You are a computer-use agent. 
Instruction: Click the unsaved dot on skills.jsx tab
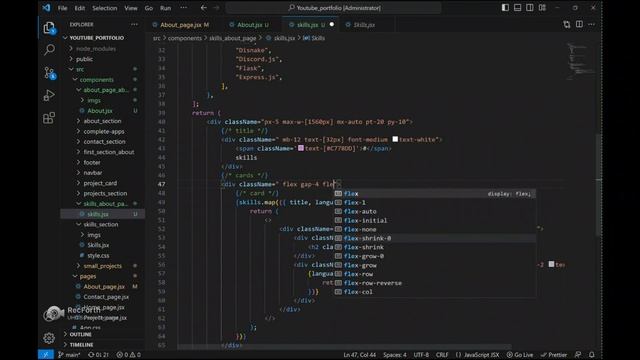[x=332, y=24]
